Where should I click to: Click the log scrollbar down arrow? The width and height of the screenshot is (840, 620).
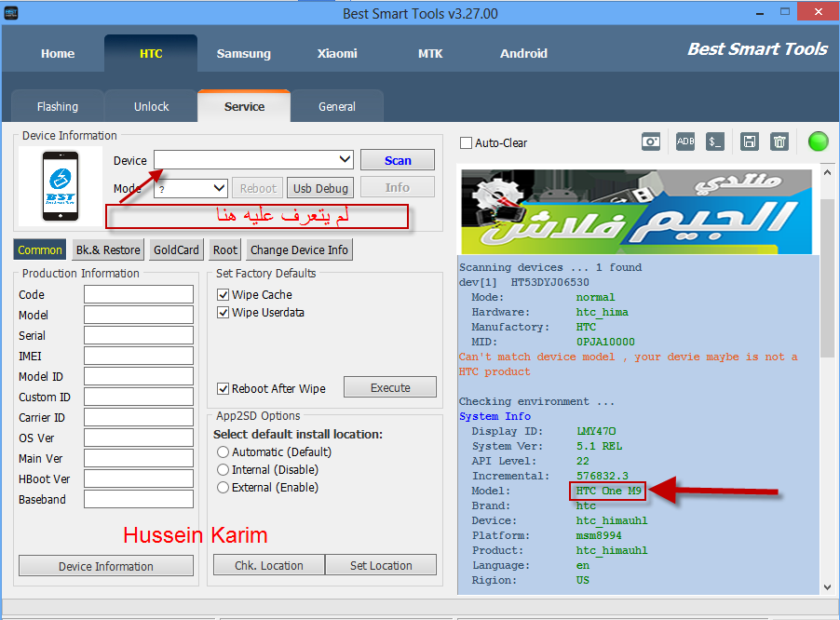tap(827, 586)
